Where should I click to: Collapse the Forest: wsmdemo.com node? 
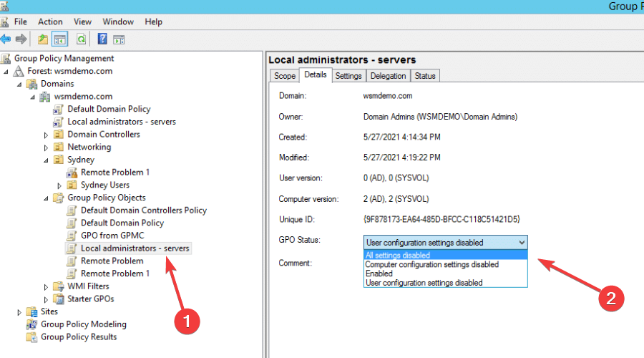[6, 72]
